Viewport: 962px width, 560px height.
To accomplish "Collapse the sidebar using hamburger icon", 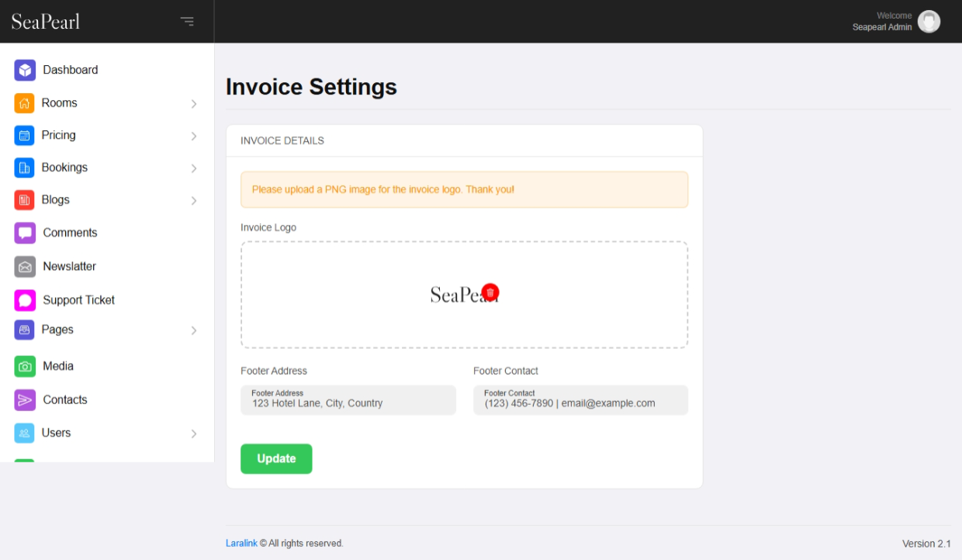I will [187, 22].
